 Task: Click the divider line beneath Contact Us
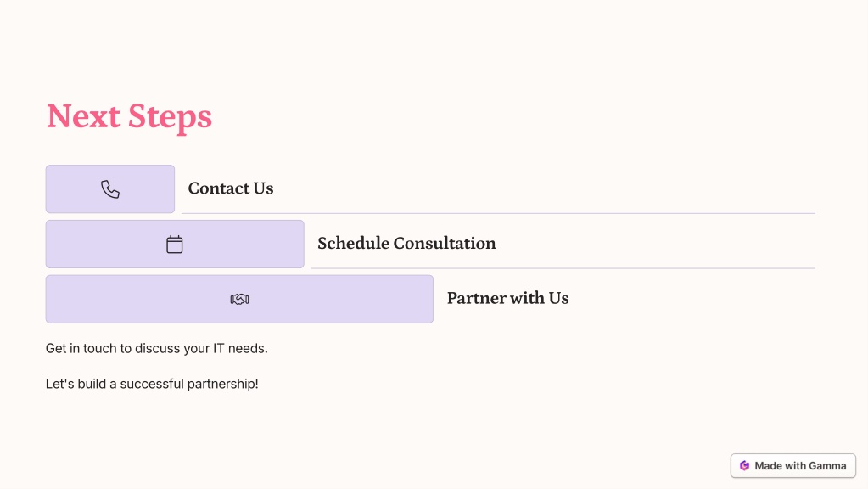coord(498,213)
